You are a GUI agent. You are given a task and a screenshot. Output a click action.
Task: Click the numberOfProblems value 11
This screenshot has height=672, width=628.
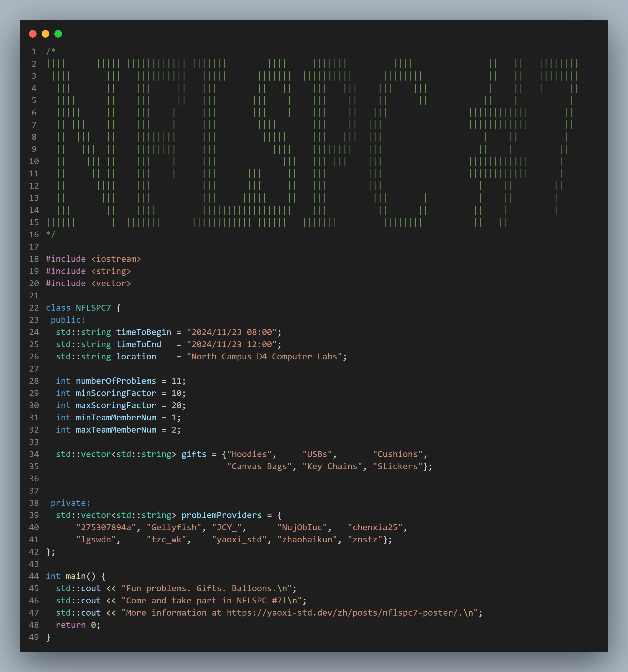(x=176, y=381)
